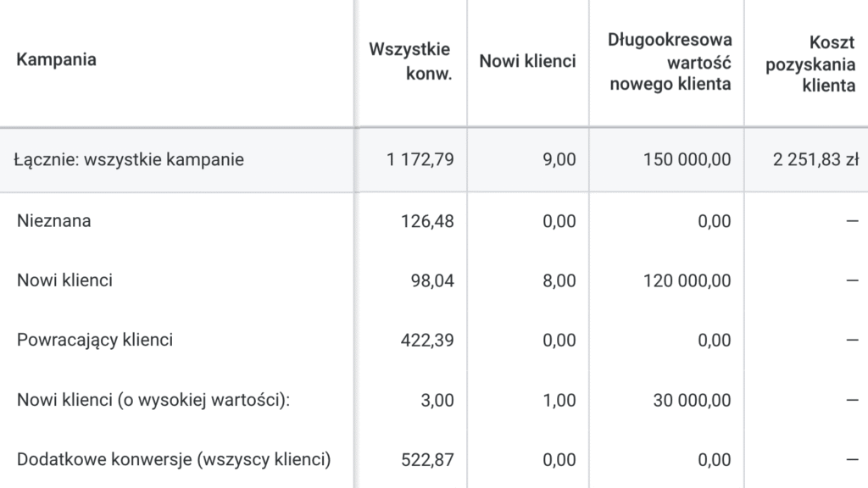
Task: Select the 150 000,00 lifetime value cell
Action: click(x=687, y=159)
